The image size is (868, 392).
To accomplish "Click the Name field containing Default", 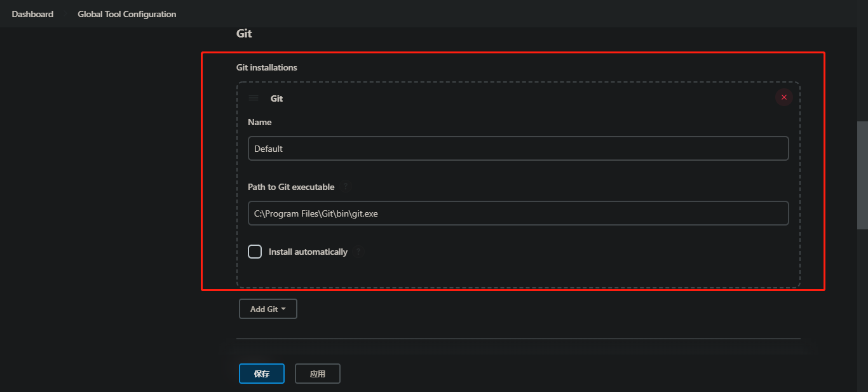I will (x=518, y=148).
